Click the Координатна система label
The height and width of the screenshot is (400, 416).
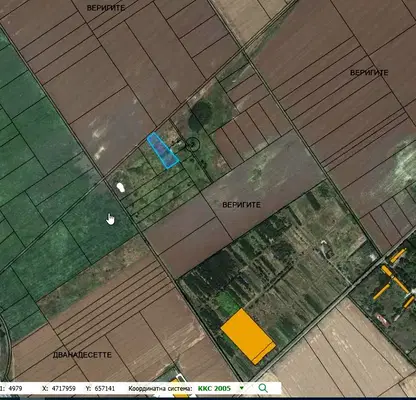[160, 388]
